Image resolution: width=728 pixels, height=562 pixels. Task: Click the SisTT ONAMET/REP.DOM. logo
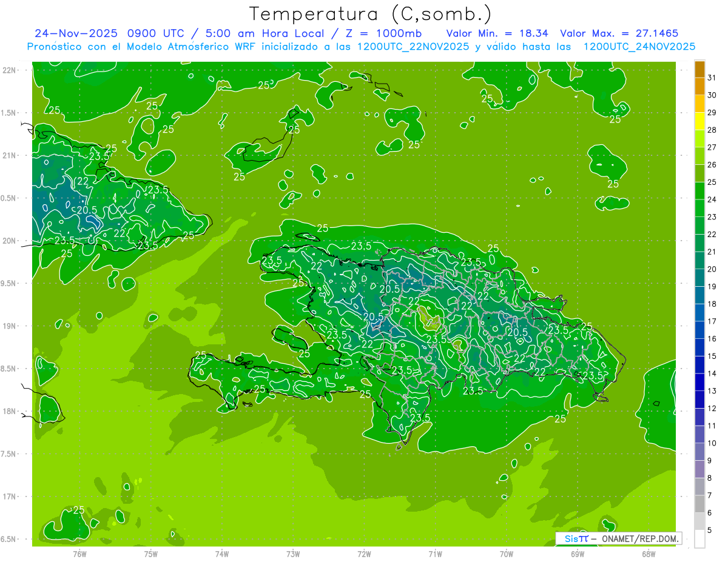tap(618, 538)
